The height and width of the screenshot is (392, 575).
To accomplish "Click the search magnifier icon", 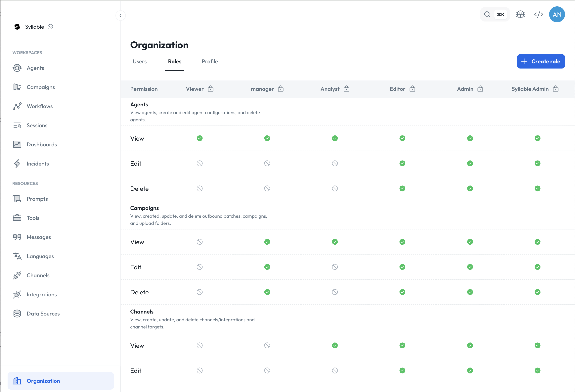I will [x=487, y=14].
